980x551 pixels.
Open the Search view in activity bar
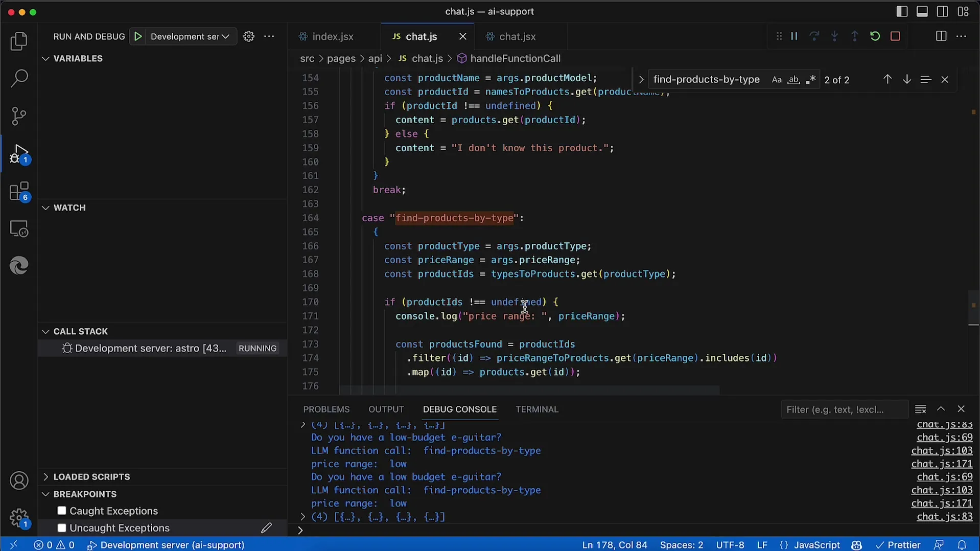(19, 79)
